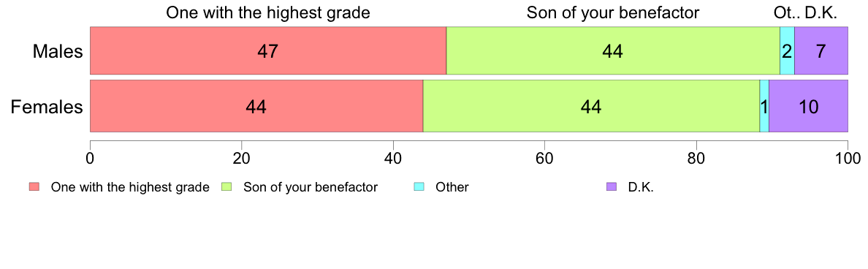Click the axis tick label 60
Viewport: 868px width, 269px height.
(x=545, y=157)
